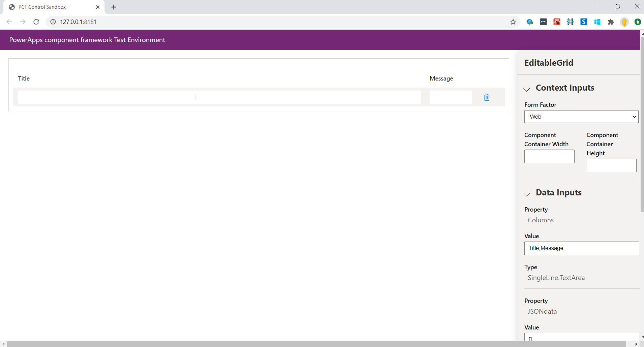
Task: Click the Columns property name
Action: pyautogui.click(x=541, y=220)
